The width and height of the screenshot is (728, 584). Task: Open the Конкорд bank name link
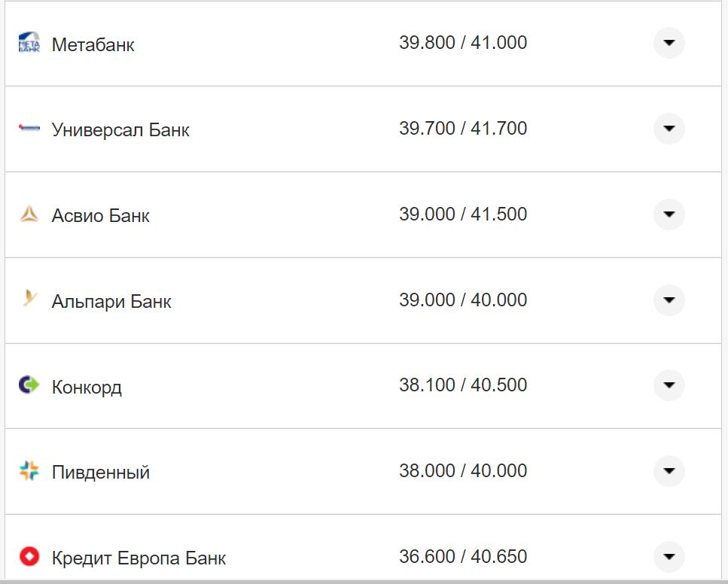(87, 388)
